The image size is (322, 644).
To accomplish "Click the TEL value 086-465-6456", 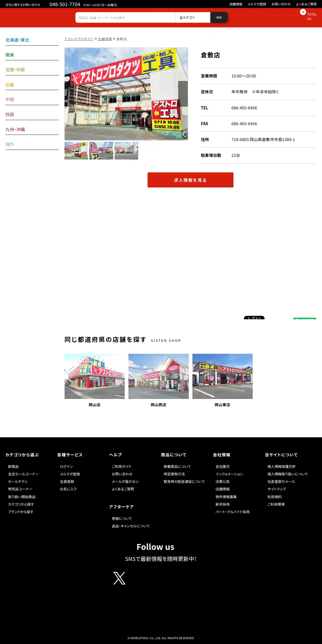I will [x=244, y=108].
